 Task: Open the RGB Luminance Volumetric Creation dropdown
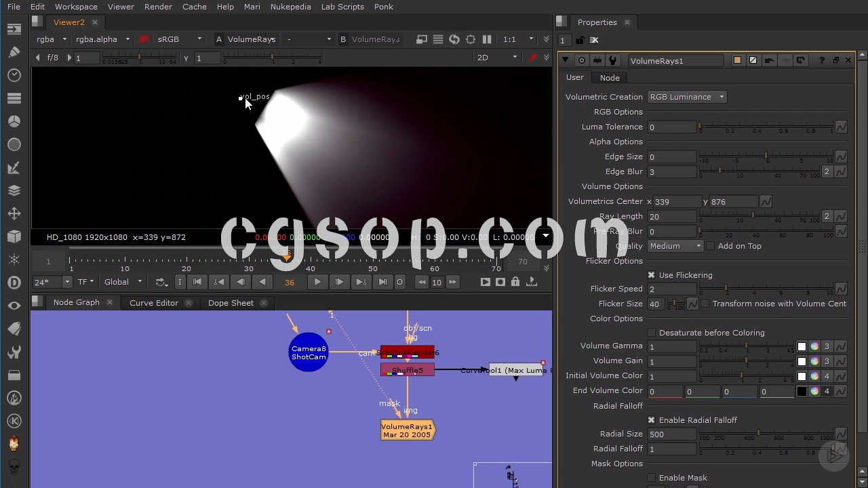click(x=687, y=97)
